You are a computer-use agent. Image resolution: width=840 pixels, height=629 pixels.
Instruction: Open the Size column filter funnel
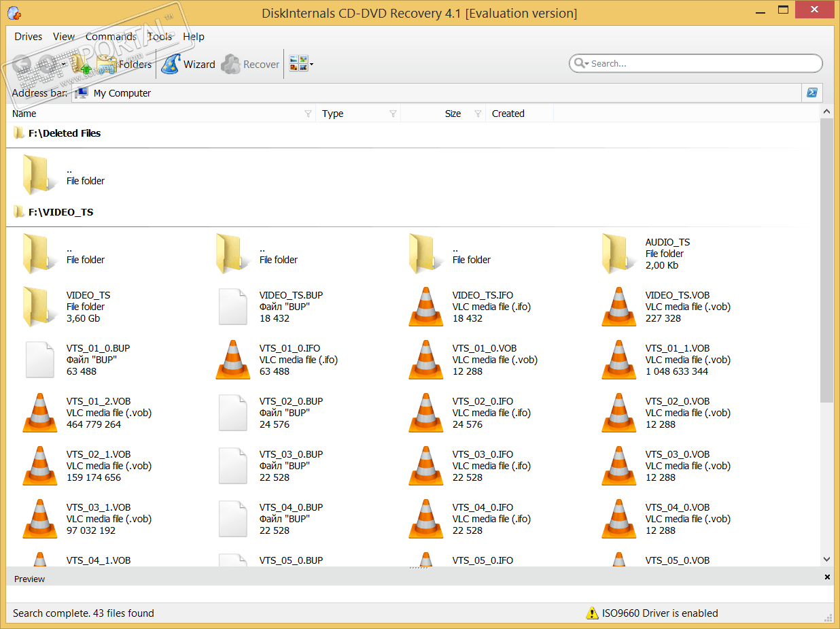click(x=478, y=114)
